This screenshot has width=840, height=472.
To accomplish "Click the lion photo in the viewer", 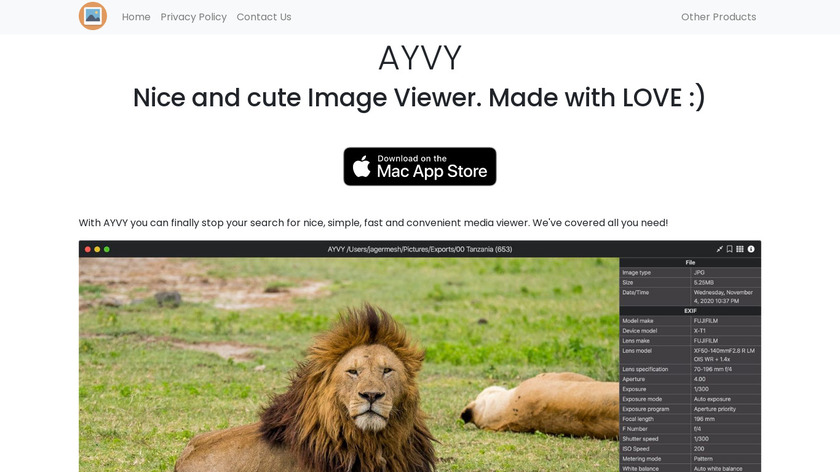I will 349,365.
